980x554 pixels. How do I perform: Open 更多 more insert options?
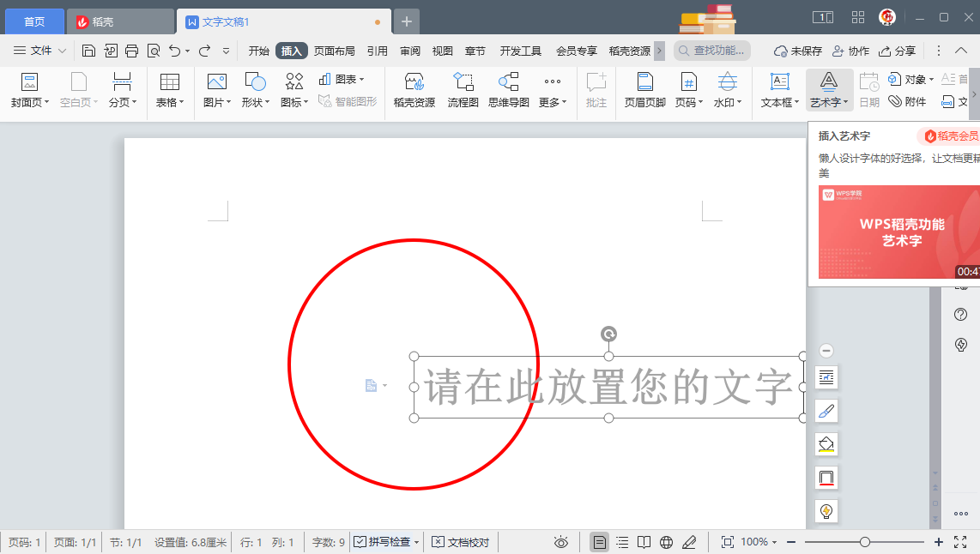tap(553, 91)
